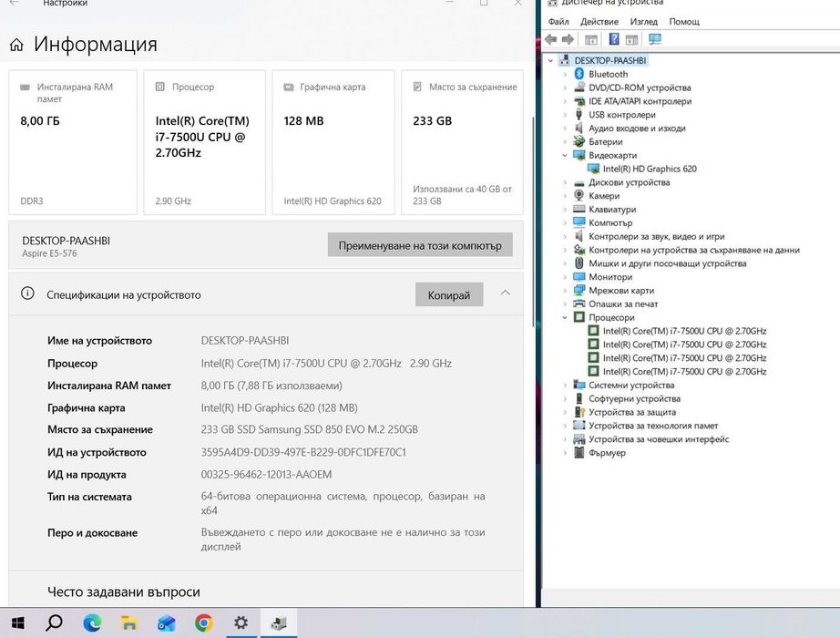This screenshot has height=638, width=840.
Task: Select last Intel Core i7-7500U processor entry
Action: click(x=684, y=371)
